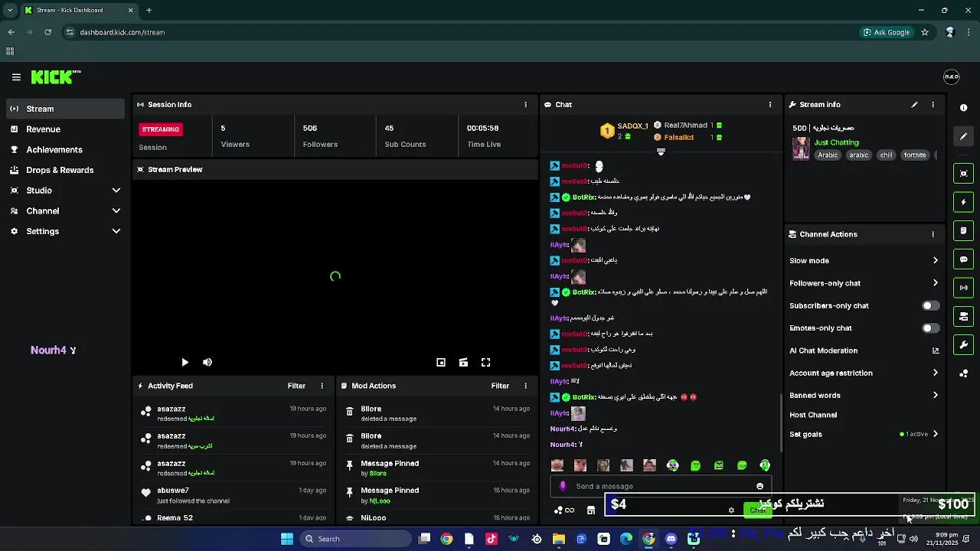
Task: Open Windows Start menu
Action: pos(287,539)
